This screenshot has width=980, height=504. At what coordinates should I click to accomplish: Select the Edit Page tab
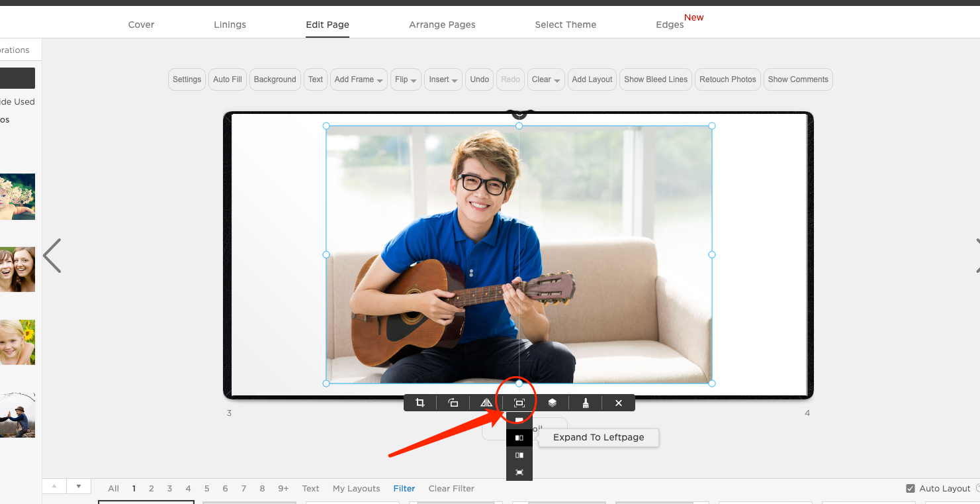pos(328,25)
